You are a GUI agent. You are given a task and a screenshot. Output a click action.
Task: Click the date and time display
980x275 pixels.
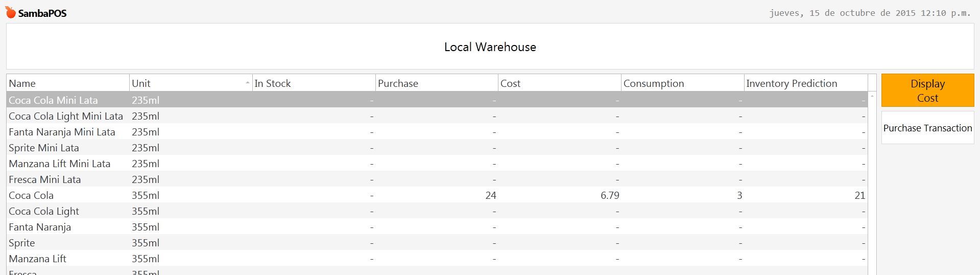click(x=870, y=13)
